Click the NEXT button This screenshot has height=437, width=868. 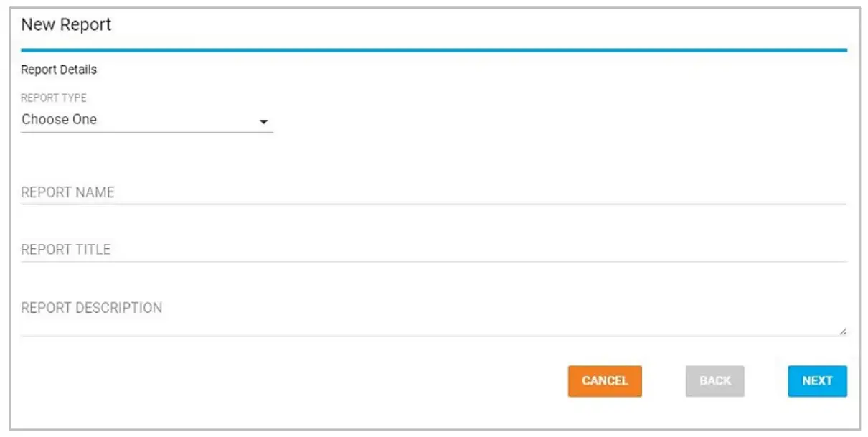point(817,381)
